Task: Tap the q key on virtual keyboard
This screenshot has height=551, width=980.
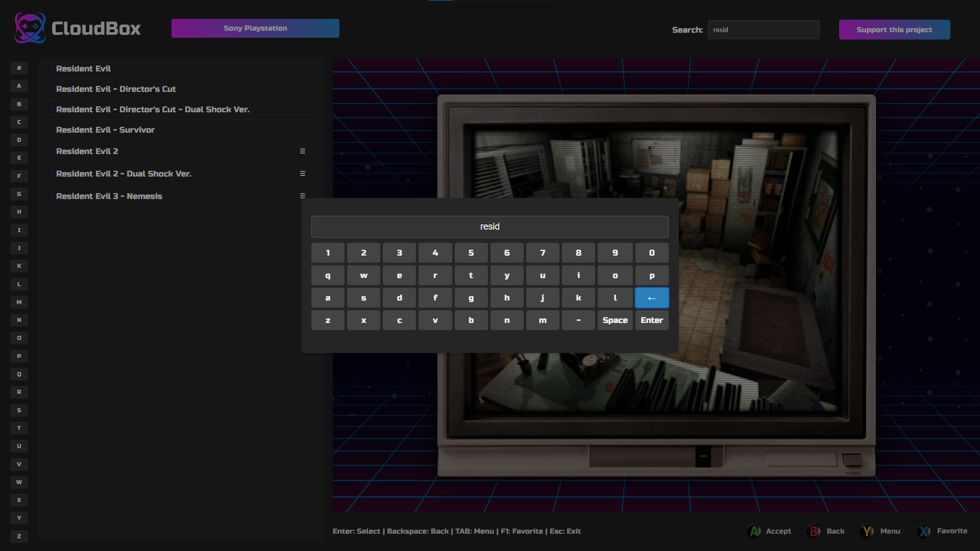Action: (x=328, y=275)
